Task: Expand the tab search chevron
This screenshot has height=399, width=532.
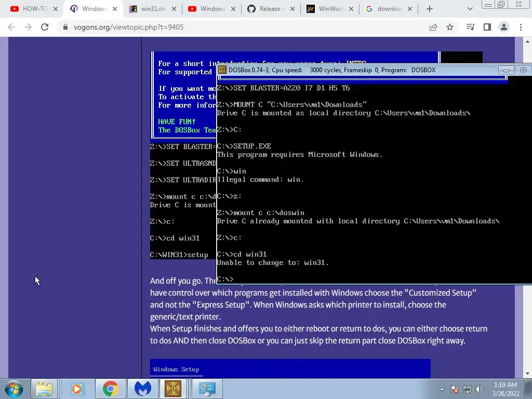Action: click(470, 9)
